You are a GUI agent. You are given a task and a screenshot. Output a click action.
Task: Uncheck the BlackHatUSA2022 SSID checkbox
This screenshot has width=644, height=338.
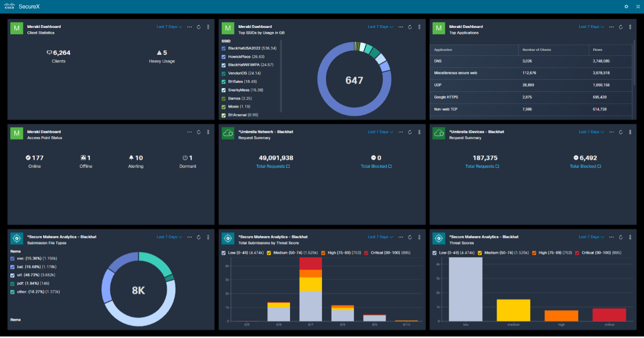click(224, 48)
